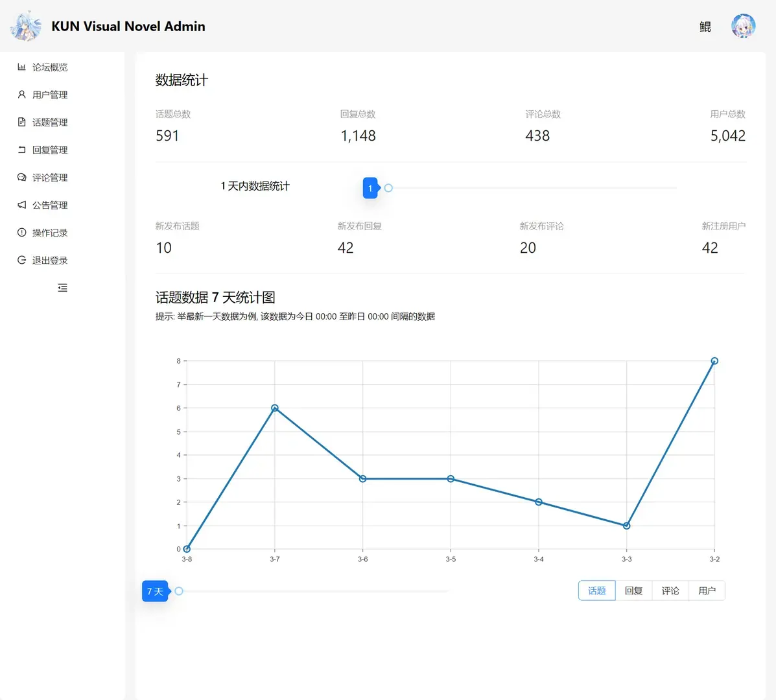Click the chart data point at 3-3
776x700 pixels.
(x=626, y=526)
